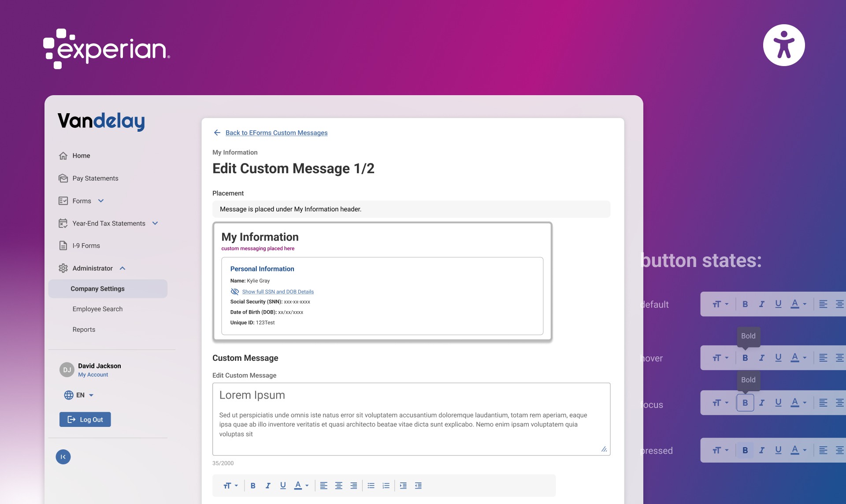Increase indent in the editor toolbar

403,485
